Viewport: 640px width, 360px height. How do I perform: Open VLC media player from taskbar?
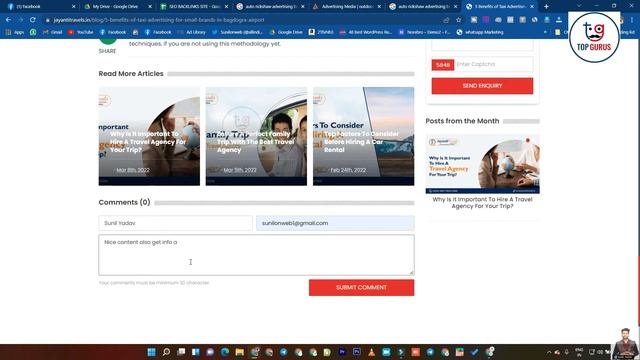pos(371,352)
